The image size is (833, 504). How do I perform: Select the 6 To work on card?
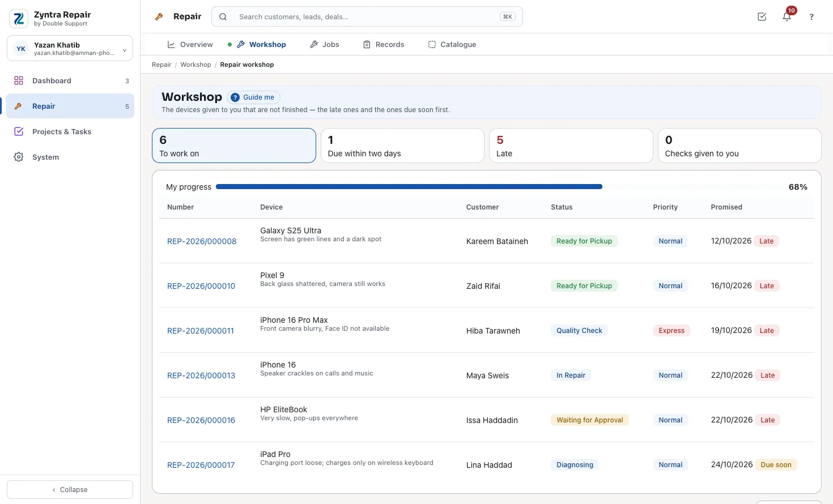pyautogui.click(x=234, y=146)
